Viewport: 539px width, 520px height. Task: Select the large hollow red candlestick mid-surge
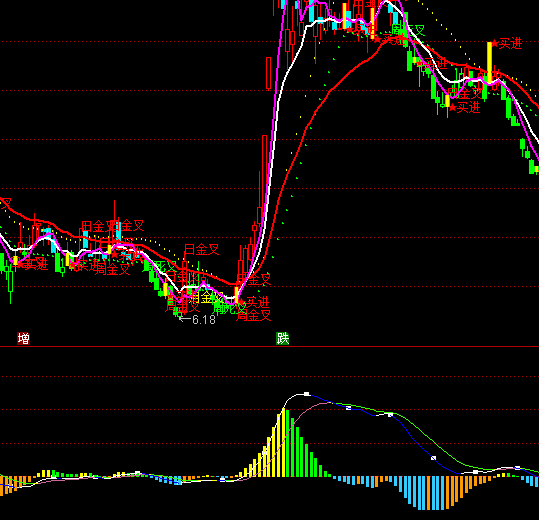tap(264, 178)
